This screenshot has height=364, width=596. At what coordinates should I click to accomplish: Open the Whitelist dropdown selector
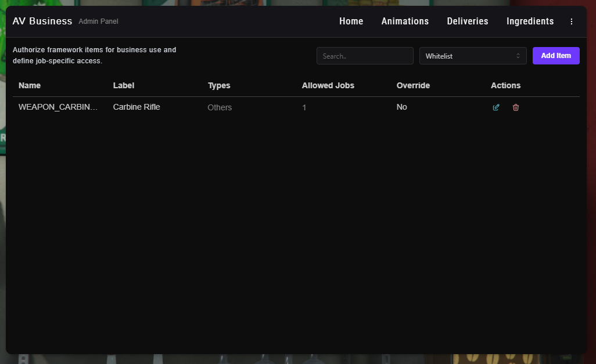coord(472,56)
